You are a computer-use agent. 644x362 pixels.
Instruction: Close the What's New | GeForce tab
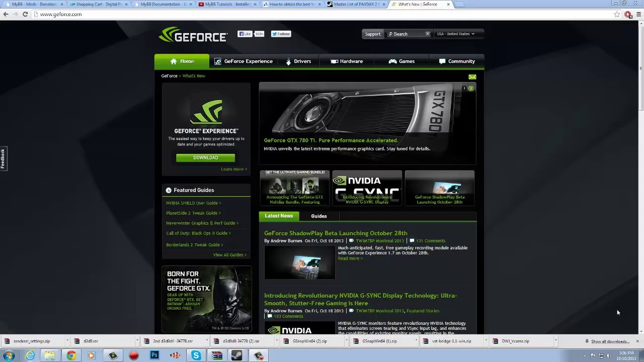(448, 4)
